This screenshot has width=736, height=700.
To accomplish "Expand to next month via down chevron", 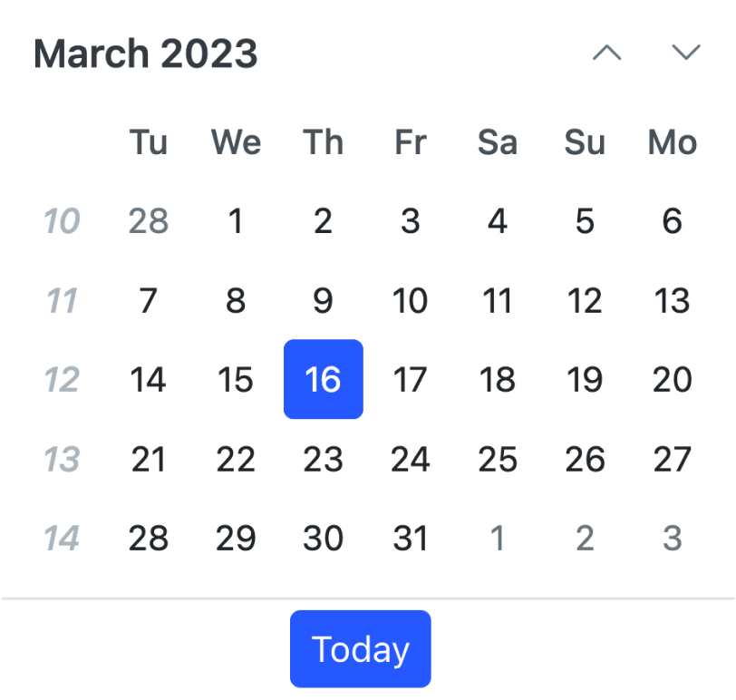I will tap(687, 53).
